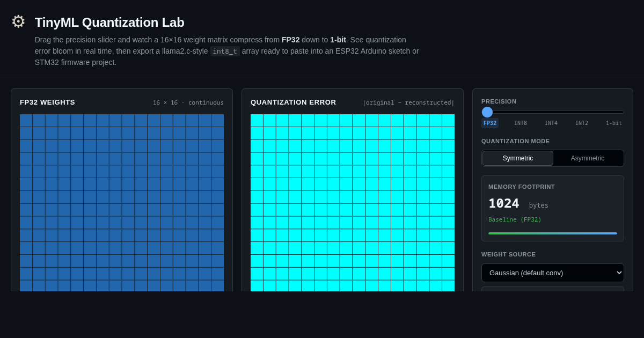Viewport: 644px width, 338px height.
Task: Select the INT8 precision label
Action: 521,123
